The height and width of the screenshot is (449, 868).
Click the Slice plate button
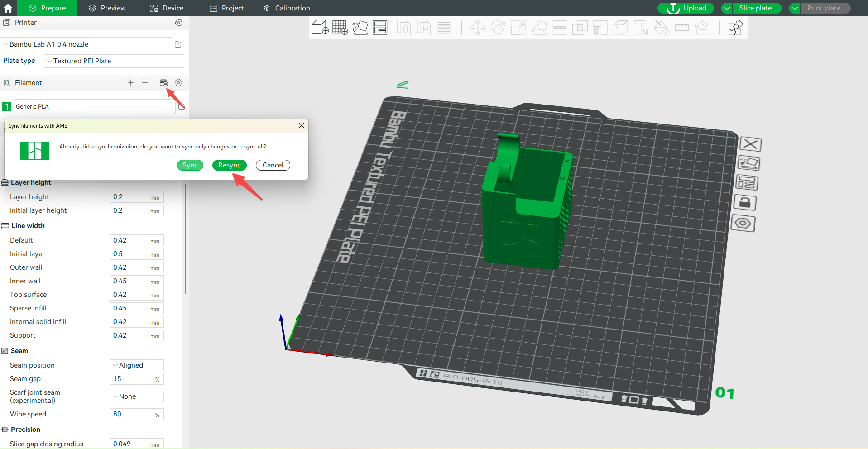pos(756,8)
